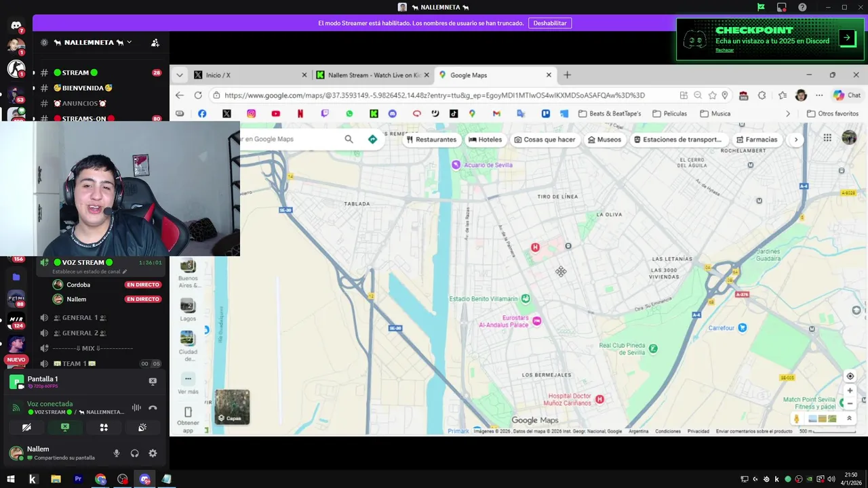Deafen with the headphones icon
868x488 pixels.
click(x=134, y=453)
